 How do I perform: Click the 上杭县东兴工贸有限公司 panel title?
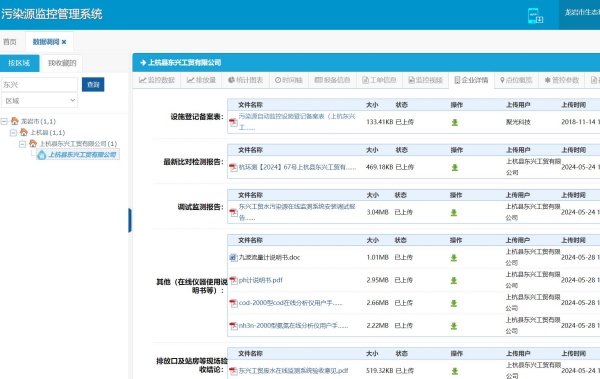pyautogui.click(x=184, y=62)
